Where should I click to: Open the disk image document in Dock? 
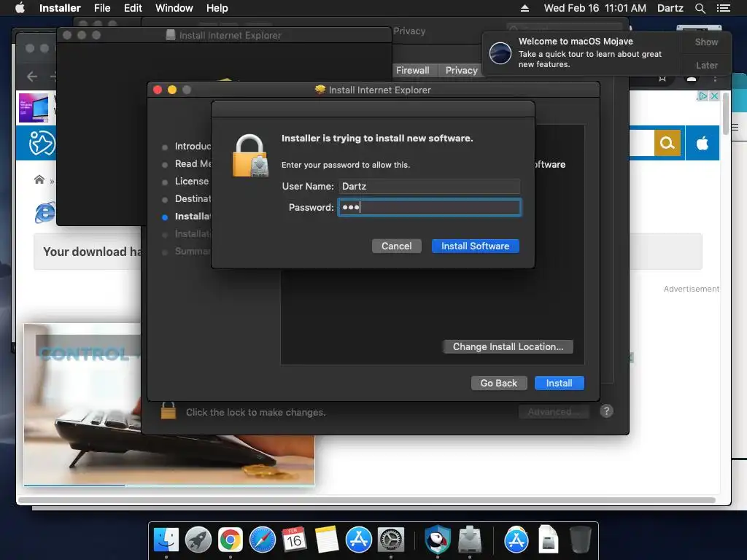548,540
